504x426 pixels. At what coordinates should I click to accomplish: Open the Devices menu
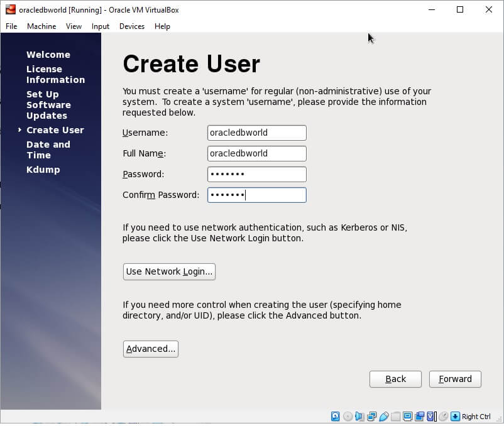(x=132, y=26)
